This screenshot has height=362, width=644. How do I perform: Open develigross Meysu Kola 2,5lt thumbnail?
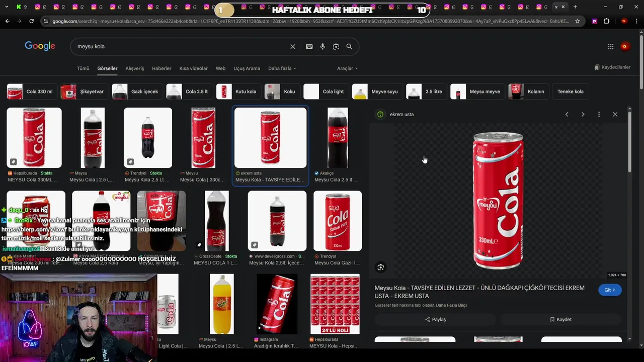(x=277, y=221)
